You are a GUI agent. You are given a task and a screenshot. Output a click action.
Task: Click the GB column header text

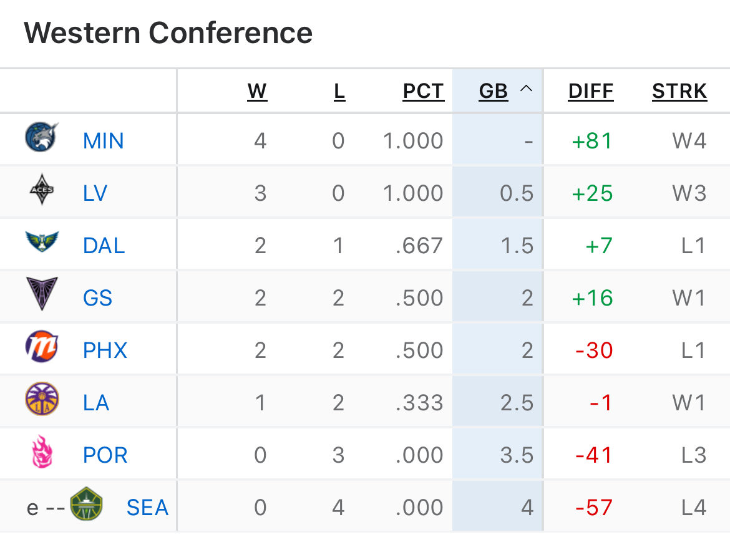493,91
